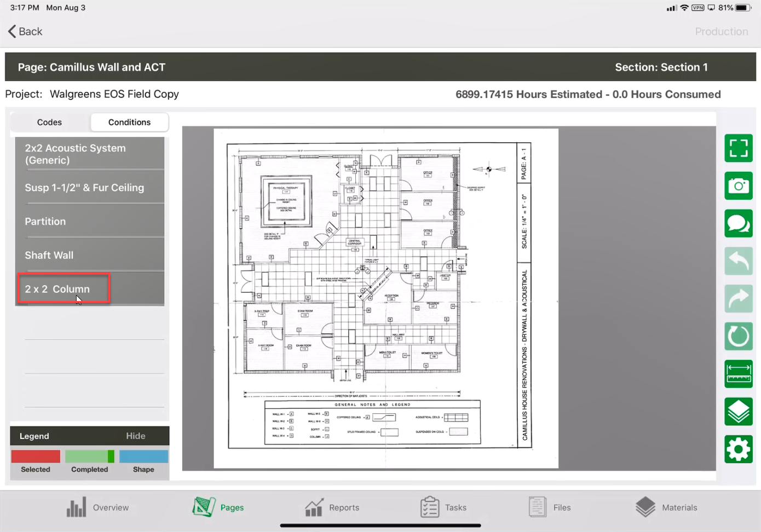Tap the fullscreen expand icon
This screenshot has height=532, width=761.
click(x=738, y=148)
